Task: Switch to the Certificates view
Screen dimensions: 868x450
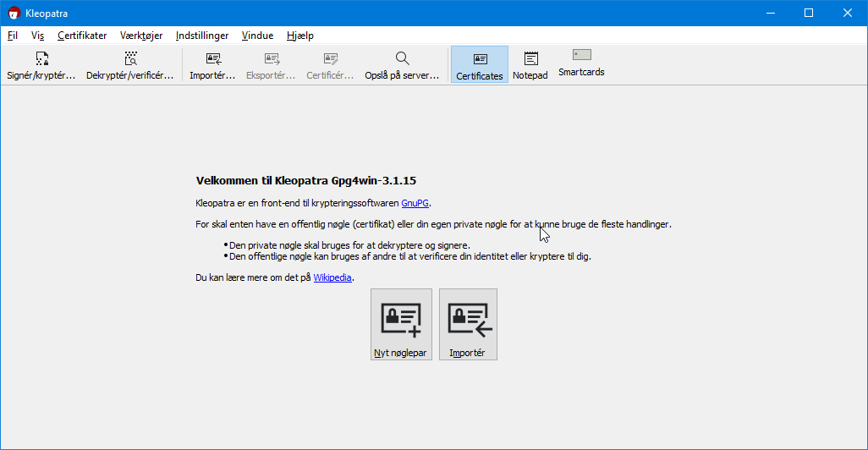Action: click(x=480, y=65)
